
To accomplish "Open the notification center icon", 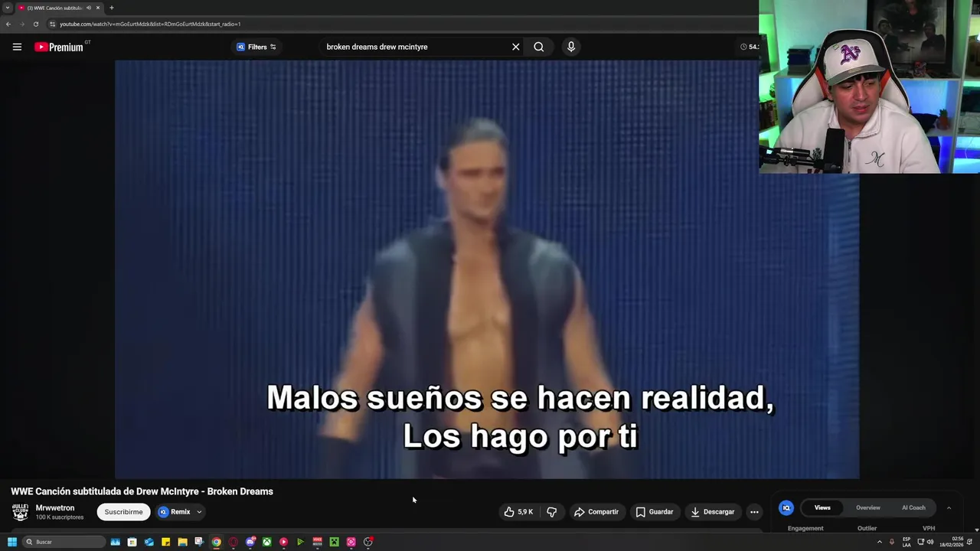I will tap(969, 542).
